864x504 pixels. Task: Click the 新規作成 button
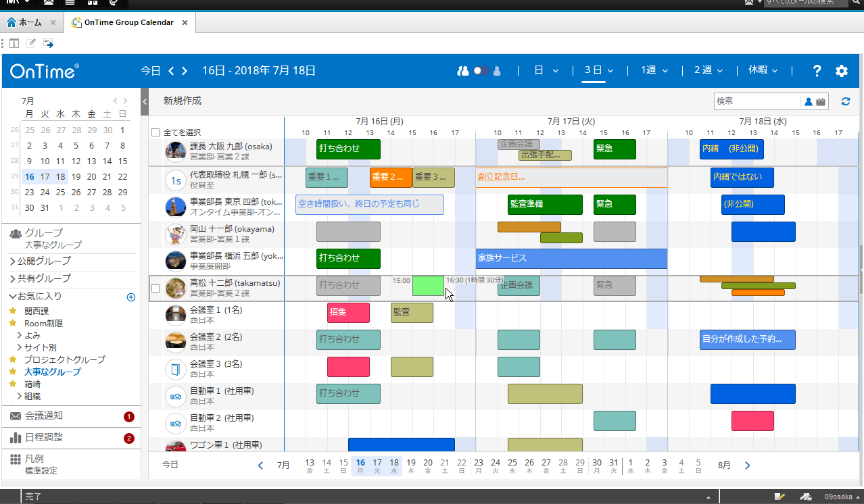coord(183,101)
